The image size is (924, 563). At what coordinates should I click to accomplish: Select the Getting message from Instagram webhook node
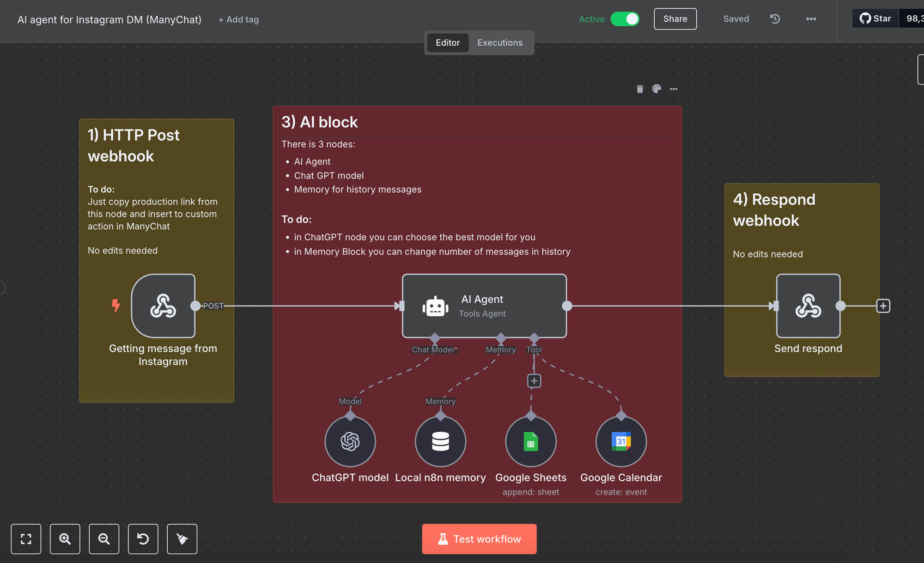click(163, 306)
